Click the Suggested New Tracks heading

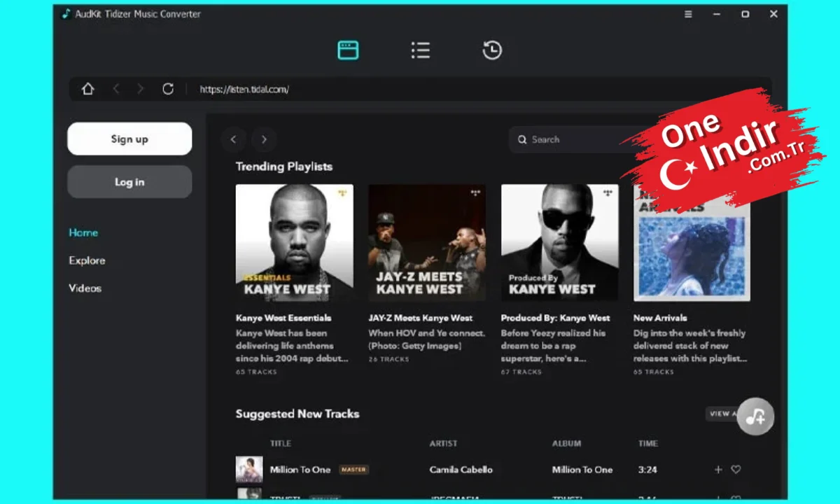pyautogui.click(x=297, y=414)
